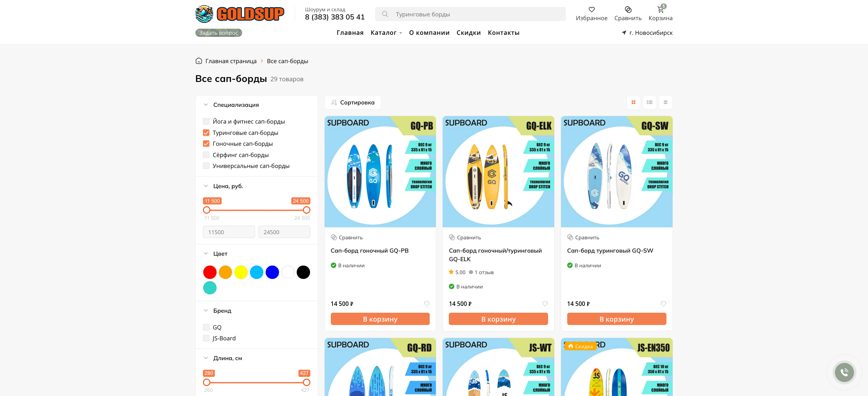Enable Йога и фитнес сап-борды checkbox
This screenshot has height=396, width=868.
click(206, 121)
